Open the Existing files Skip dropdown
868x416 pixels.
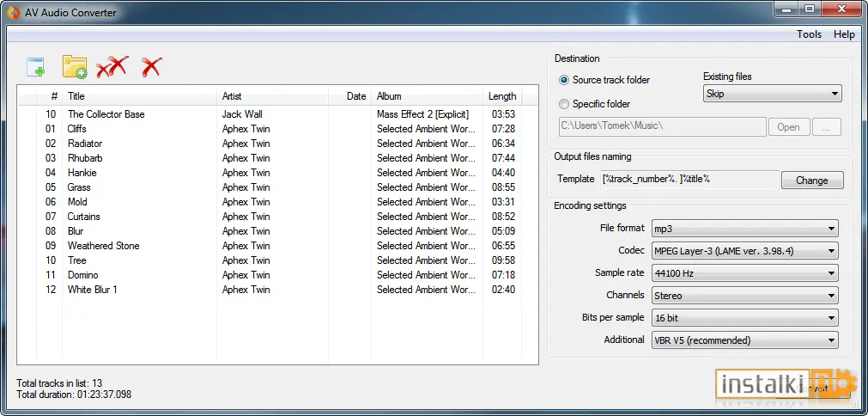[772, 94]
